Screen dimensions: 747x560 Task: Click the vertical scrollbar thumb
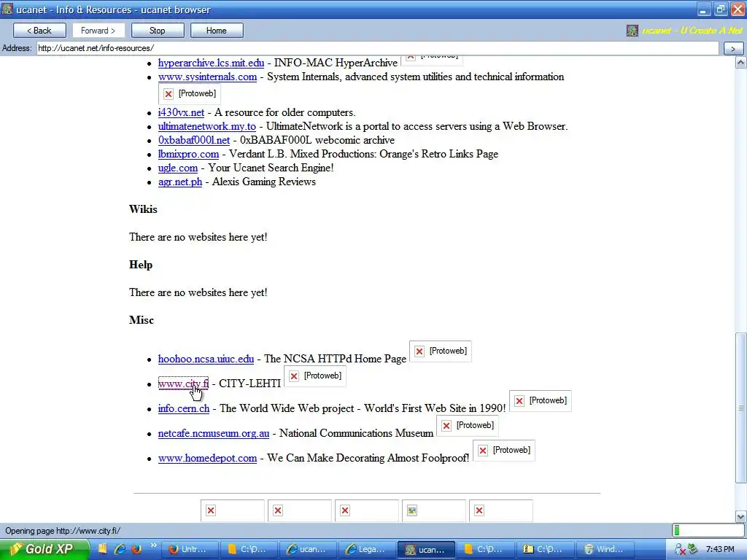pos(741,408)
